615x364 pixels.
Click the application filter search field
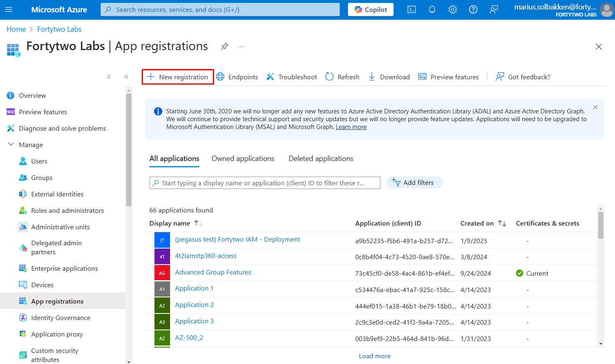(265, 183)
